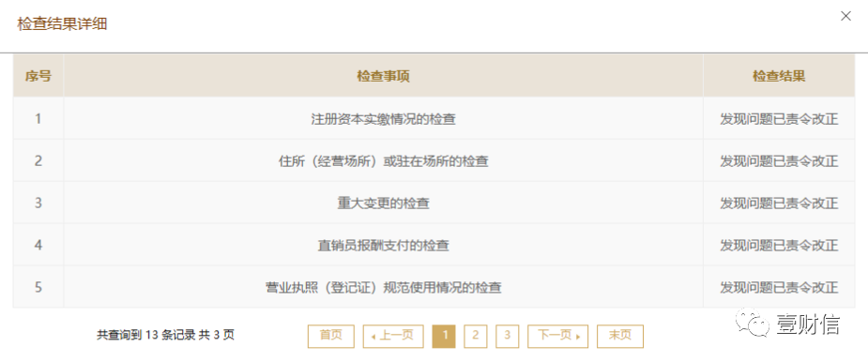Click sequence number 4 cell
The image size is (868, 362).
click(x=38, y=245)
